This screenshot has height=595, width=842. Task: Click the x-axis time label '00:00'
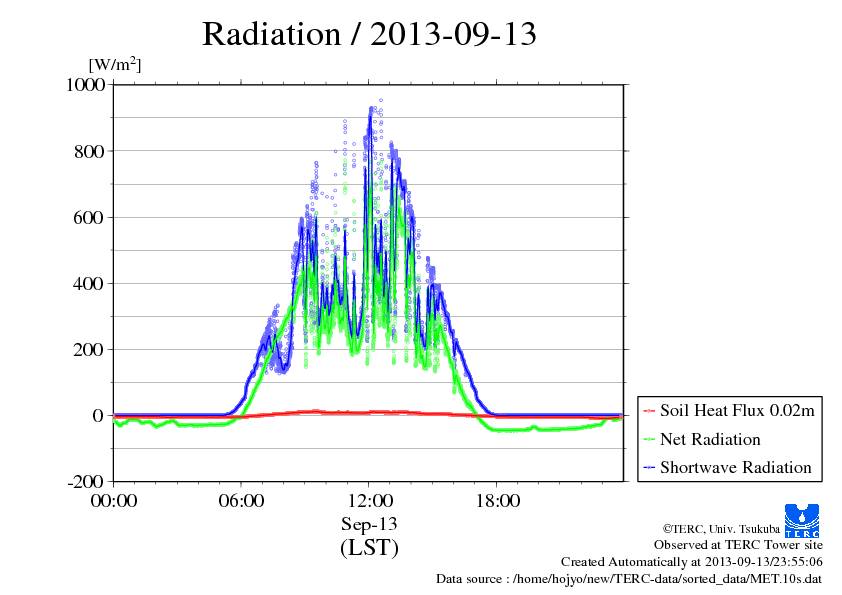click(x=113, y=501)
